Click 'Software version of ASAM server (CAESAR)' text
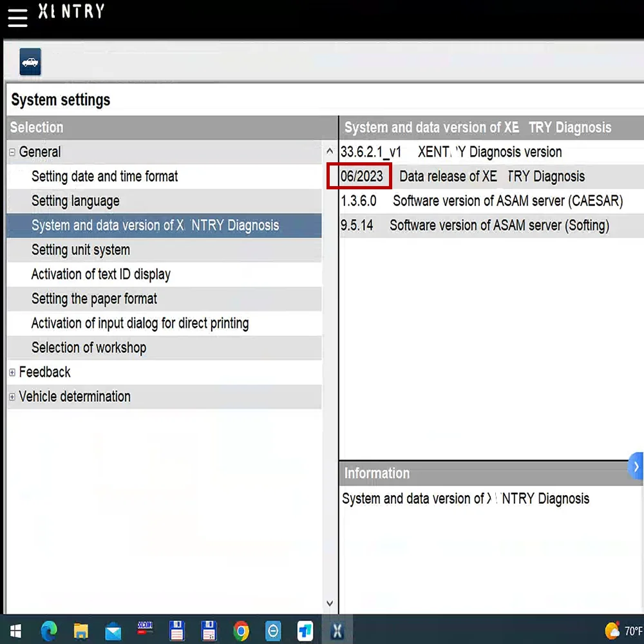The image size is (644, 644). click(x=508, y=201)
